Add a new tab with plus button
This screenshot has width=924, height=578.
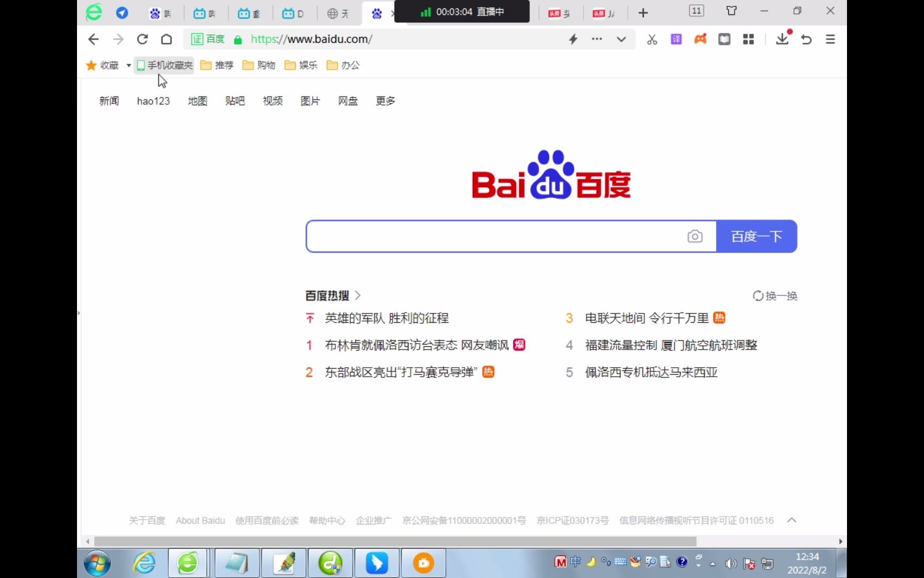tap(643, 13)
